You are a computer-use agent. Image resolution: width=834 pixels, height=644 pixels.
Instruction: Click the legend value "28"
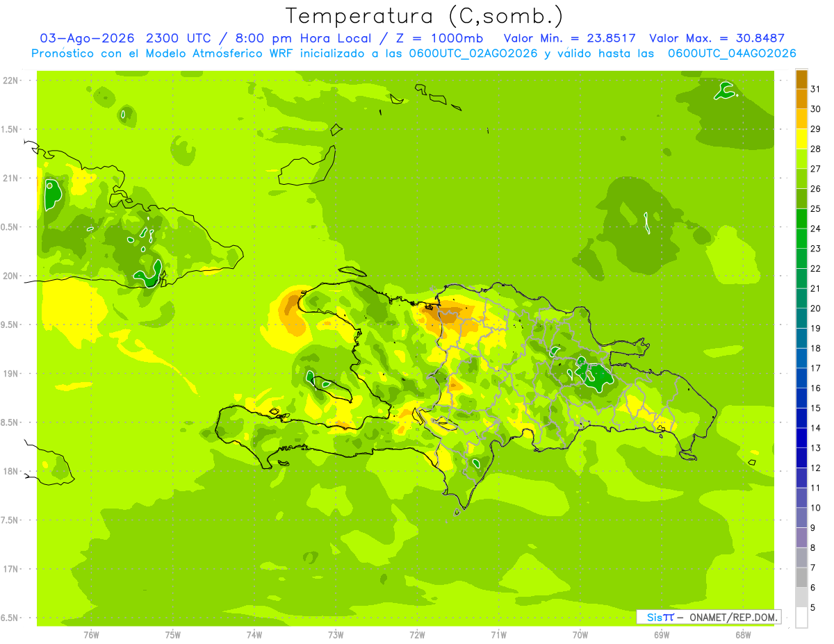point(816,149)
